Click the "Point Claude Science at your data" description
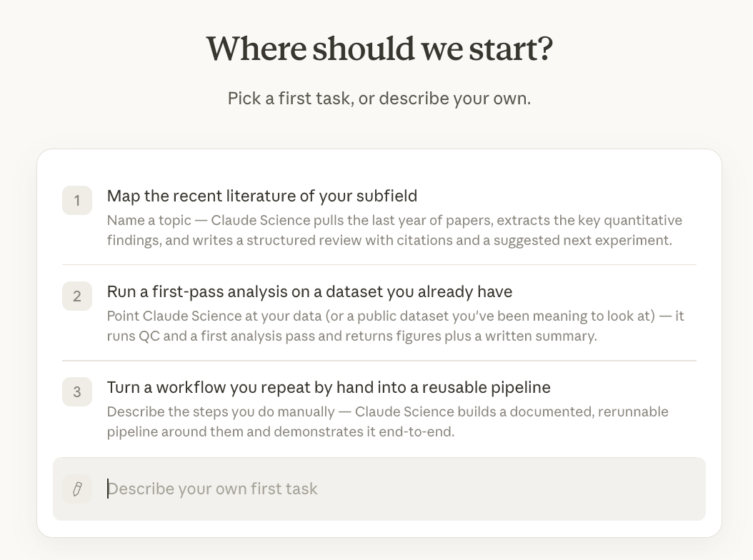The image size is (753, 560). pos(395,326)
